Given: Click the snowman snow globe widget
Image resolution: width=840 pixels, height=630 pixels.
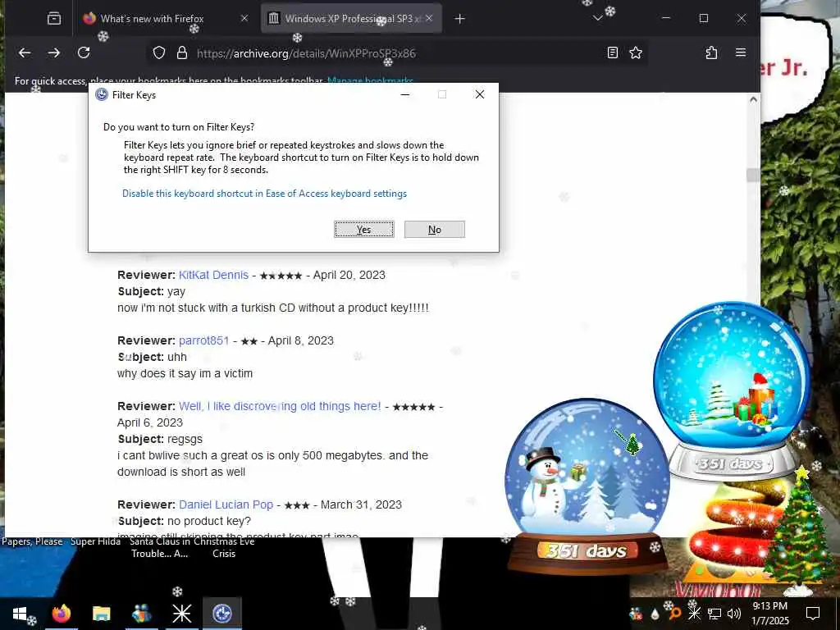Looking at the screenshot, I should 587,486.
